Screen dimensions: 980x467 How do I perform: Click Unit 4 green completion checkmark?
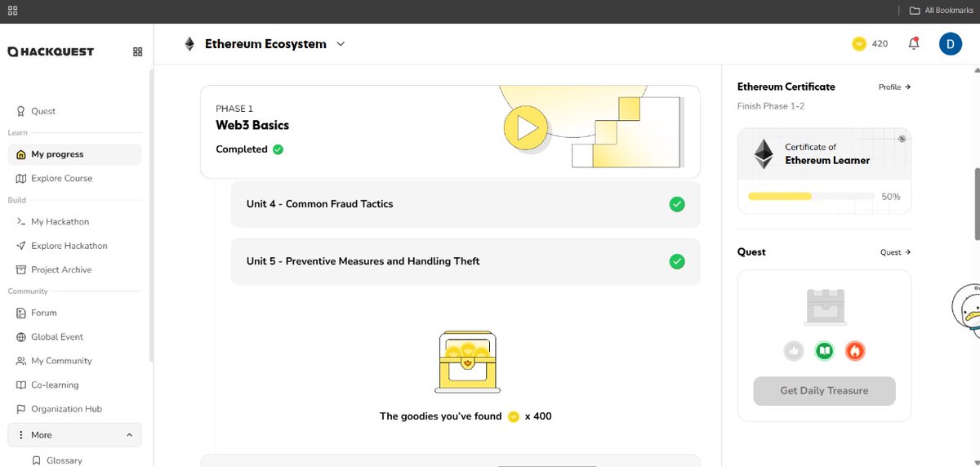[x=677, y=204]
